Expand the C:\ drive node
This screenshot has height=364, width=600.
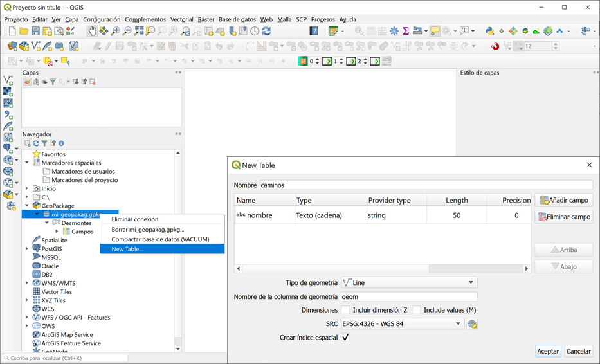[x=27, y=197]
